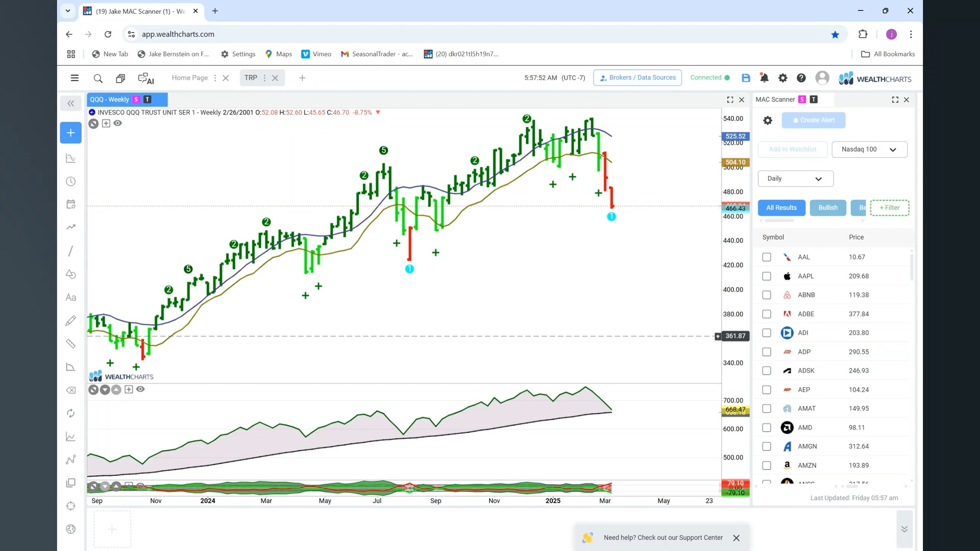Reload the browser page

pos(108,34)
